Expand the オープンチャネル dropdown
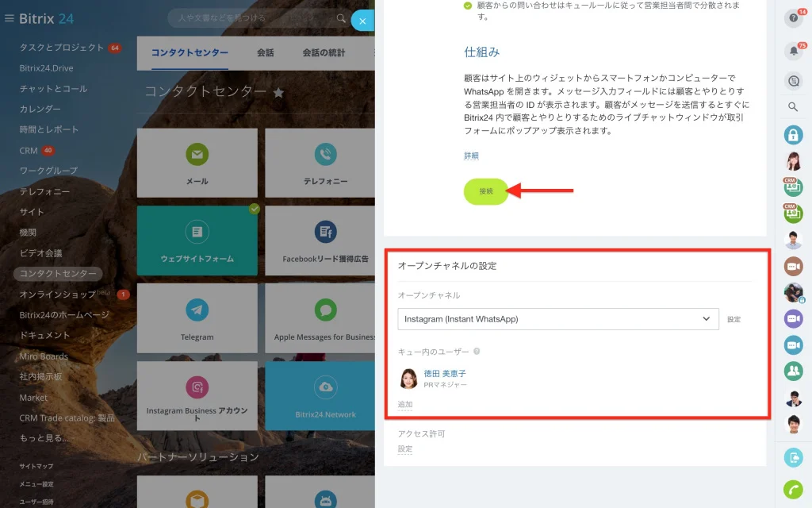This screenshot has height=508, width=812. tap(557, 319)
